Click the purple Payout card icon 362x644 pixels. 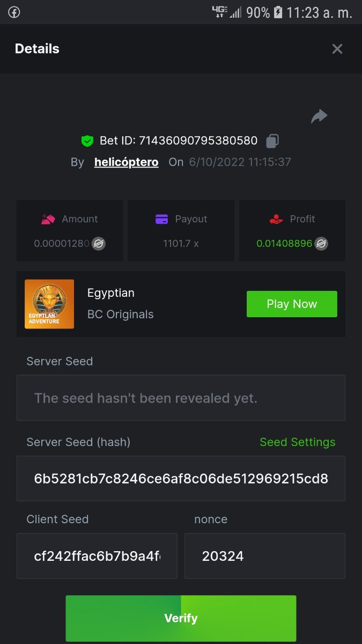(x=161, y=219)
